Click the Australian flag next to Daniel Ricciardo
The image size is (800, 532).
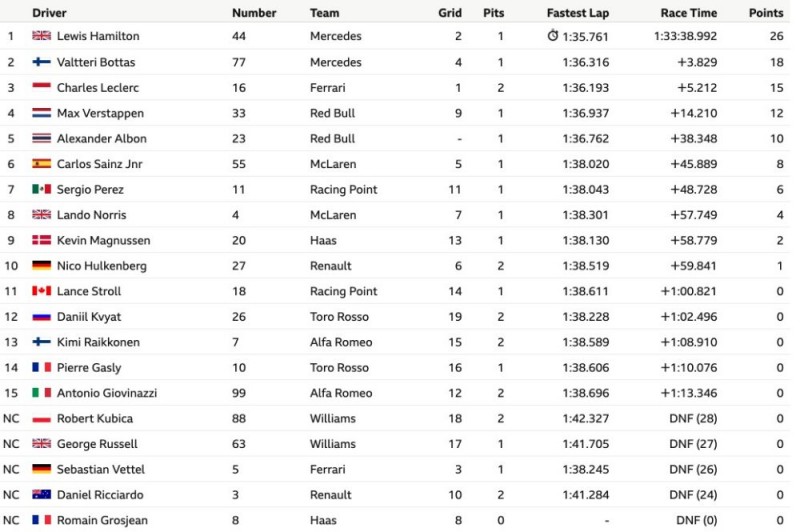point(41,494)
